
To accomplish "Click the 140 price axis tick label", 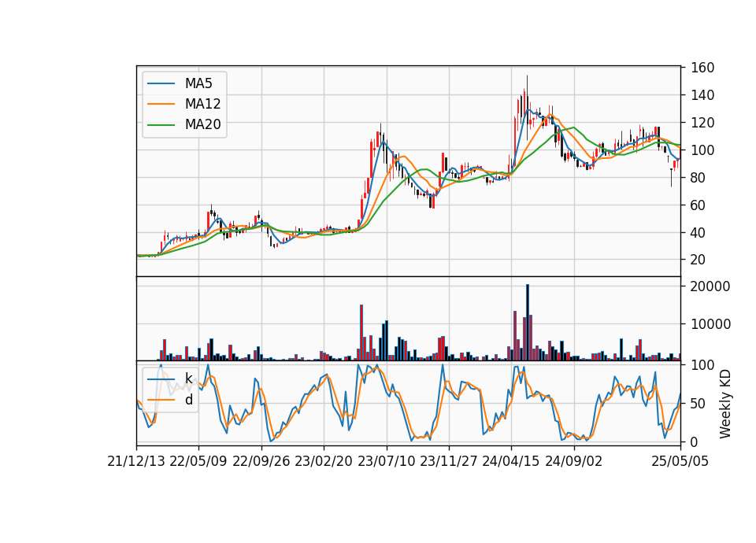I will (x=702, y=95).
